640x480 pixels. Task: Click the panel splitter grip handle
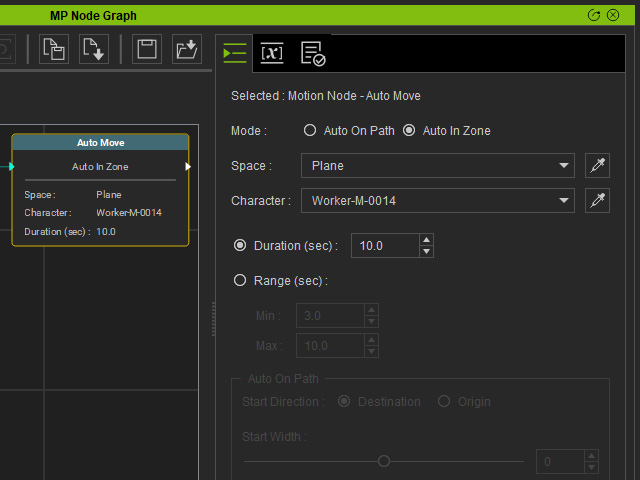point(213,319)
